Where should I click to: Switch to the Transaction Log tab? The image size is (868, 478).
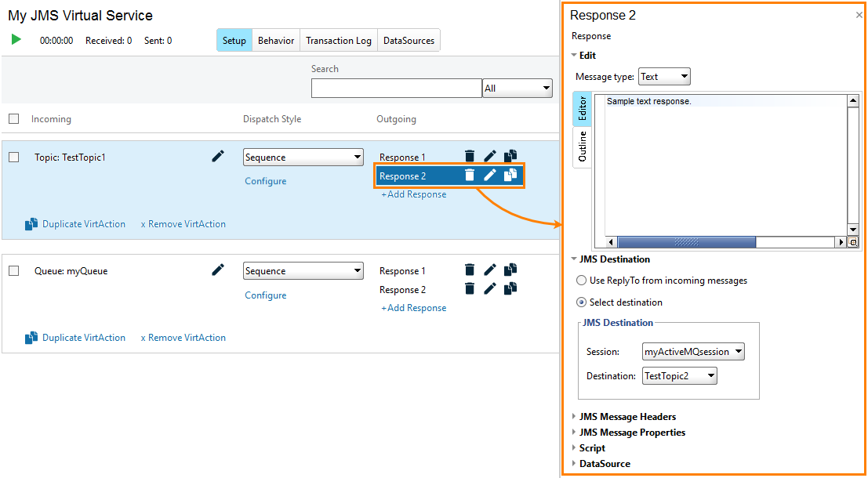(338, 40)
